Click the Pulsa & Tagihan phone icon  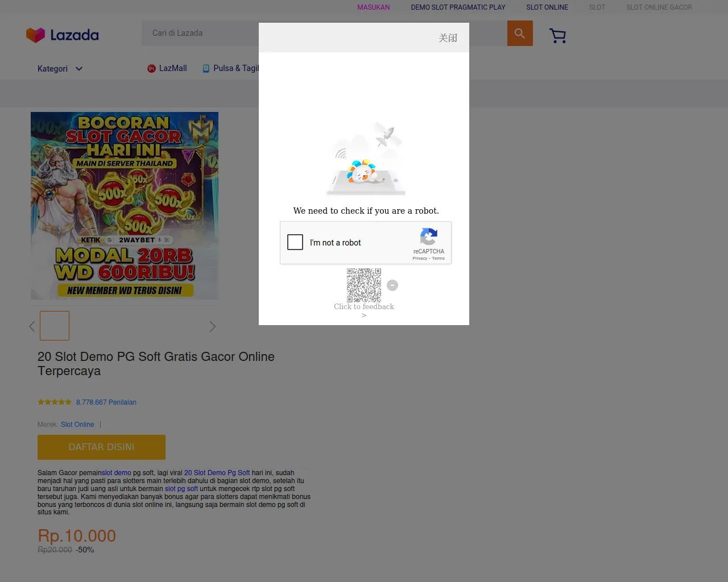pyautogui.click(x=206, y=68)
